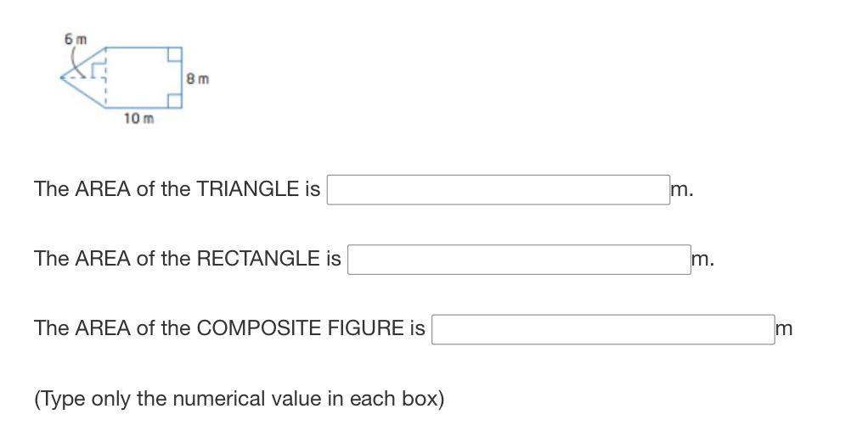The height and width of the screenshot is (431, 868).
Task: Click the COMPOSITE FIGURE area answer box
Action: [x=603, y=329]
